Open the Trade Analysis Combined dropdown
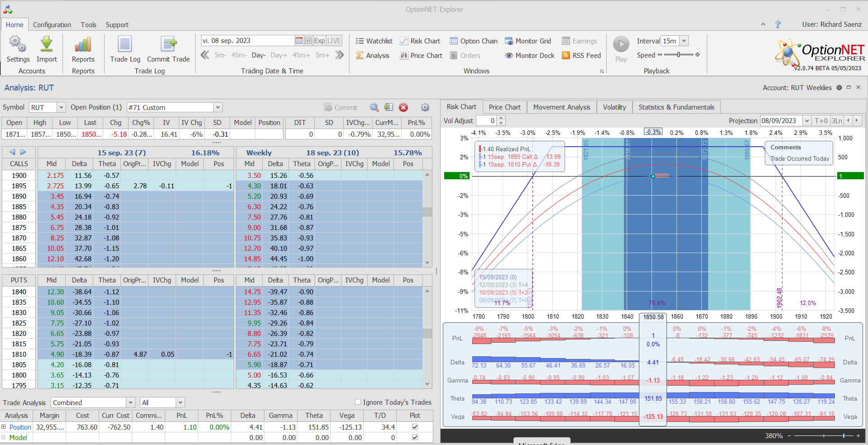Image resolution: width=868 pixels, height=445 pixels. tap(130, 402)
